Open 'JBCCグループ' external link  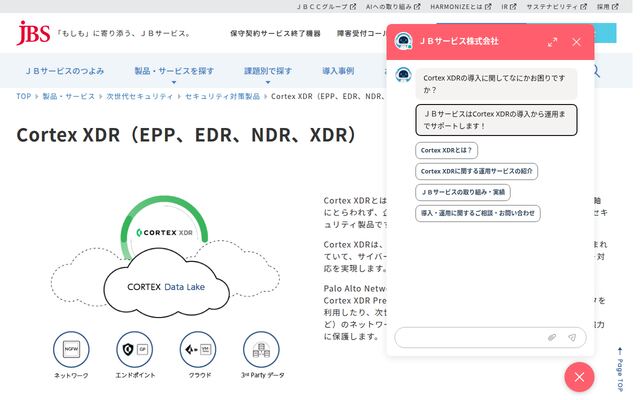326,7
